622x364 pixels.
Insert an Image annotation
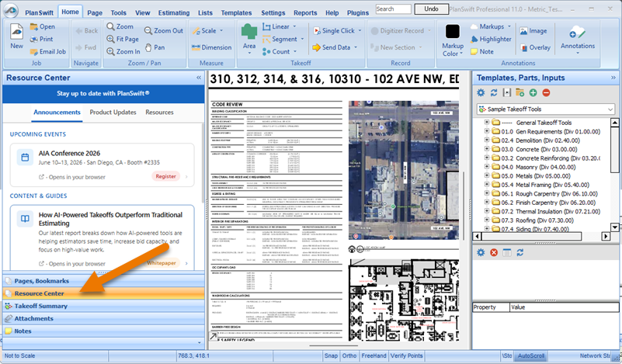click(x=533, y=30)
